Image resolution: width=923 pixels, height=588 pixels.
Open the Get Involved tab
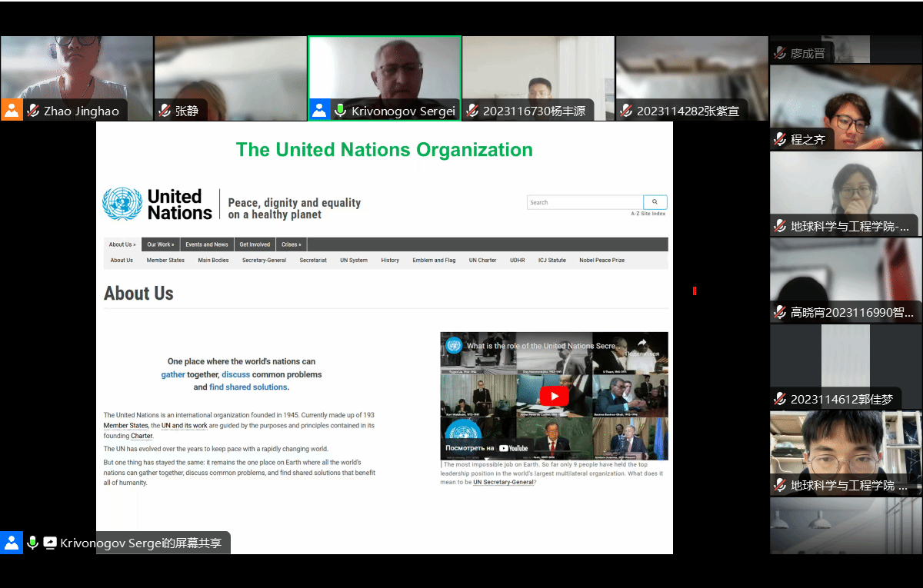(255, 244)
